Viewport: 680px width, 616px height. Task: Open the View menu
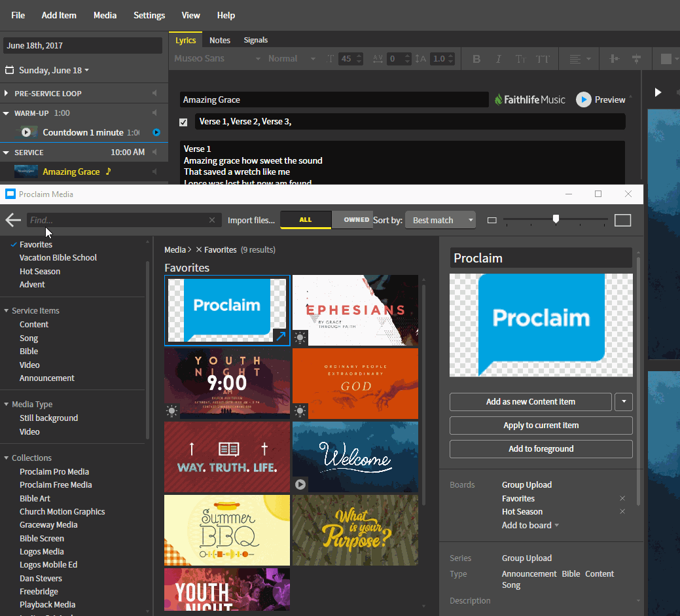coord(191,15)
